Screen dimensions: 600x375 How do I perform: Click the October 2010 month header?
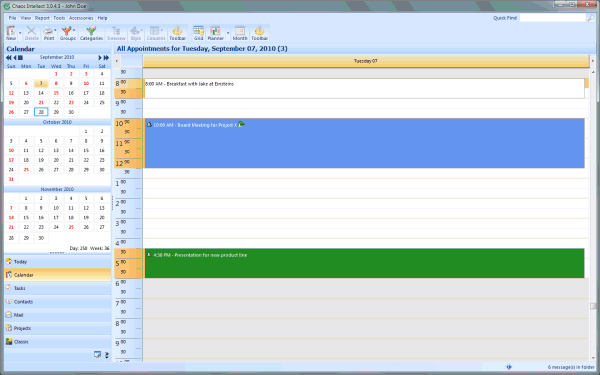tap(57, 122)
